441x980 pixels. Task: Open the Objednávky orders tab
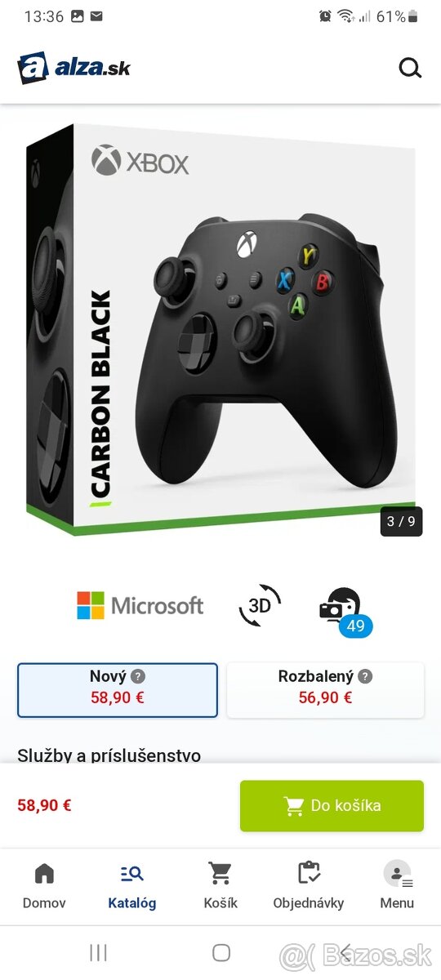(309, 886)
